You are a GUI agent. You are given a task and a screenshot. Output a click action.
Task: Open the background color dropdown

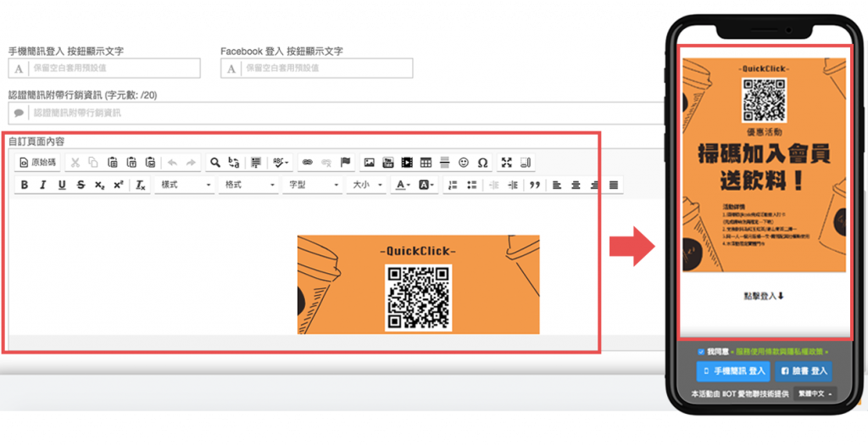(426, 185)
